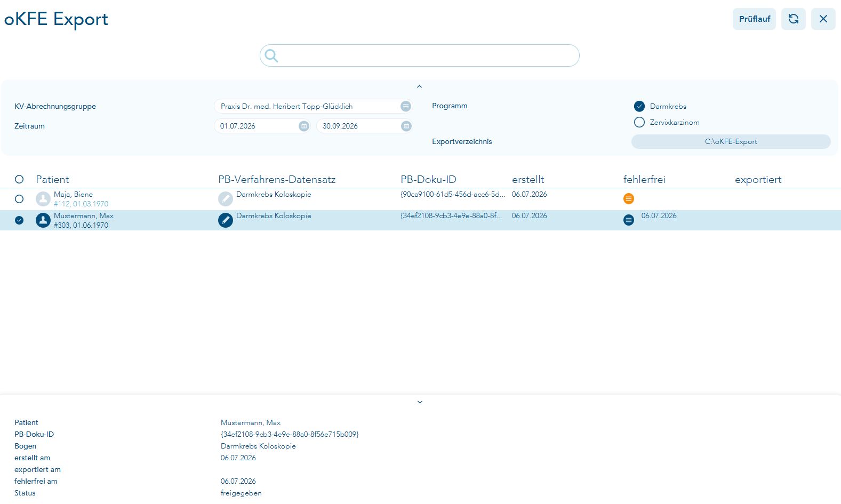This screenshot has height=504, width=841.
Task: Start the Prüflauf check run
Action: pos(754,19)
